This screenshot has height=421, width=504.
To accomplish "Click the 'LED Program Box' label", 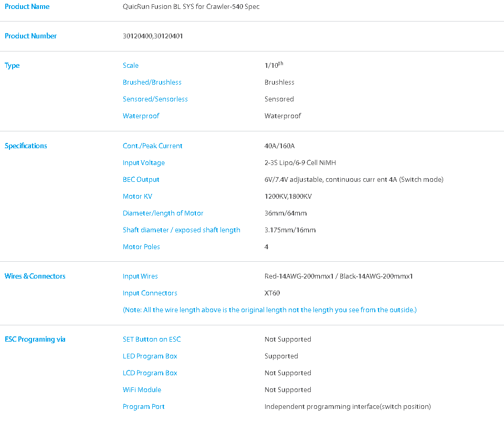I will [150, 356].
